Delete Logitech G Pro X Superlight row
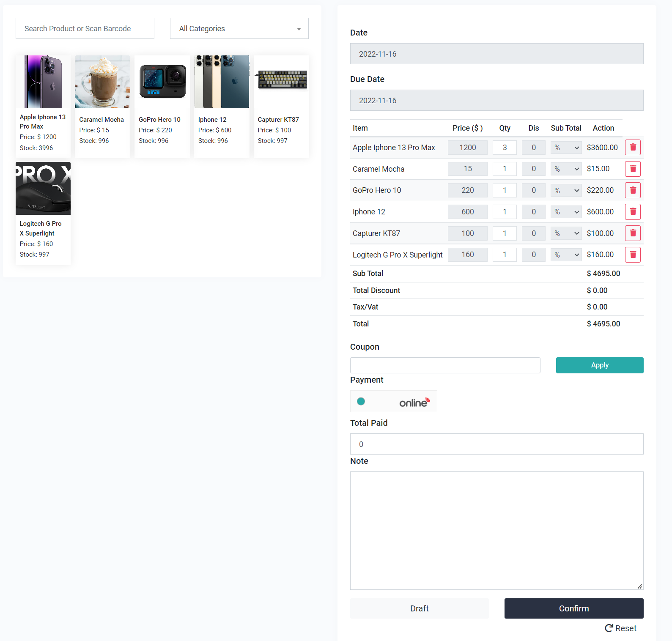 click(x=633, y=255)
